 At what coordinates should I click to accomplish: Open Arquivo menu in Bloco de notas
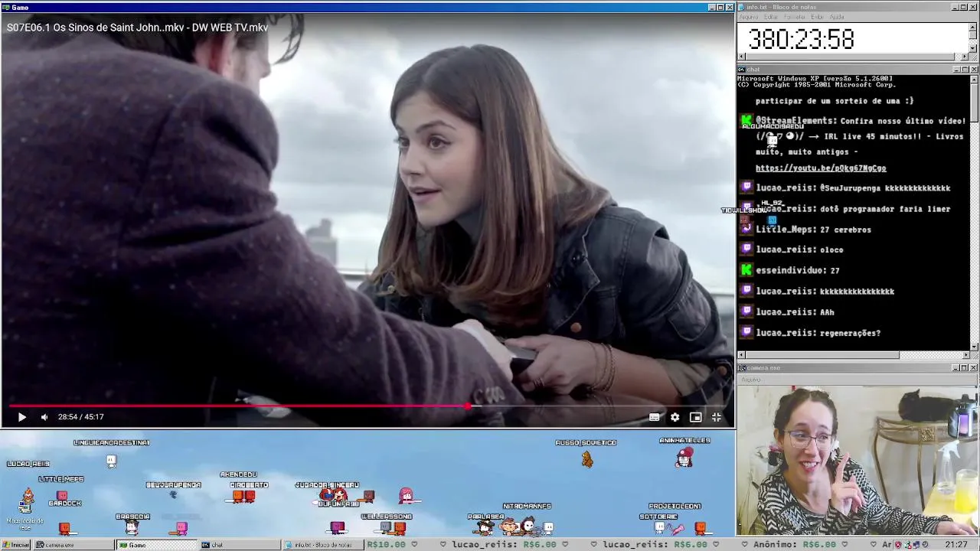click(749, 17)
